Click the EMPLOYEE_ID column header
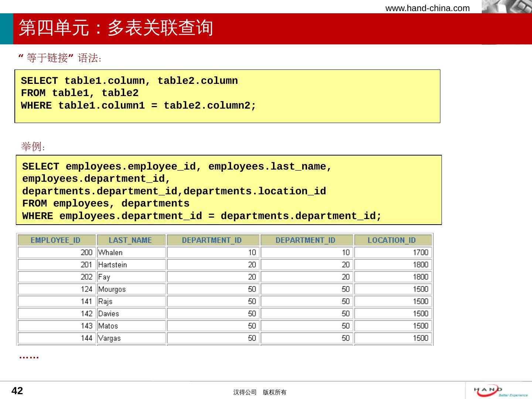Viewport: 532px width, 399px height. pos(56,241)
